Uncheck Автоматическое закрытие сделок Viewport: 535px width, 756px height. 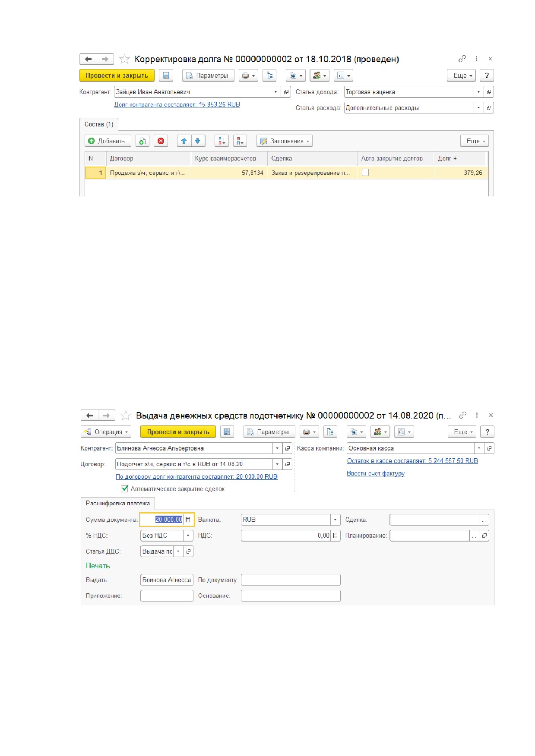click(x=125, y=489)
